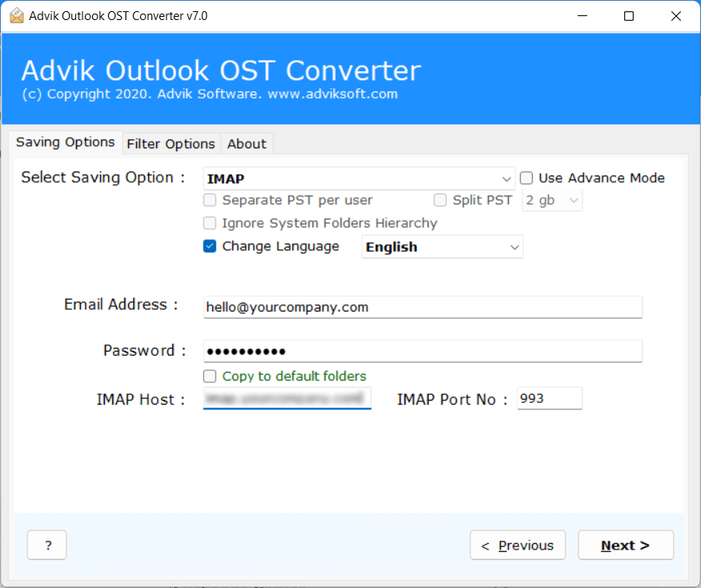The width and height of the screenshot is (701, 588).
Task: Click into the Password field
Action: tap(422, 351)
